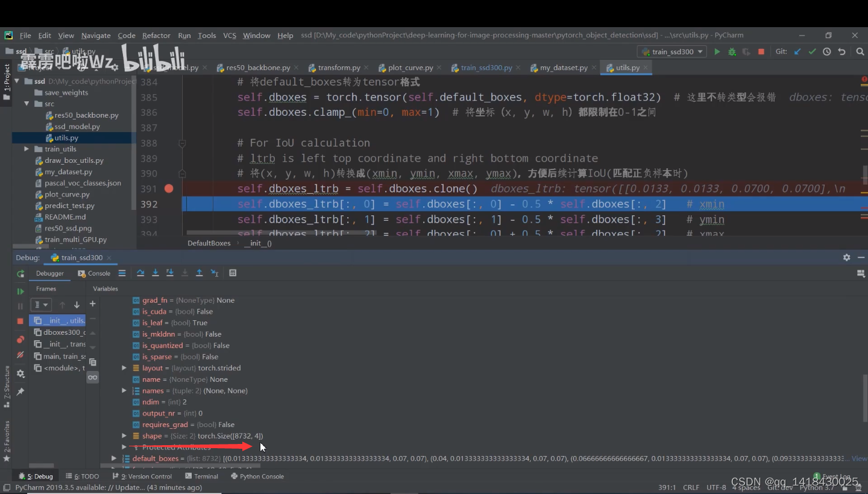Switch to my_dataset.py editor tab
868x494 pixels.
(564, 68)
